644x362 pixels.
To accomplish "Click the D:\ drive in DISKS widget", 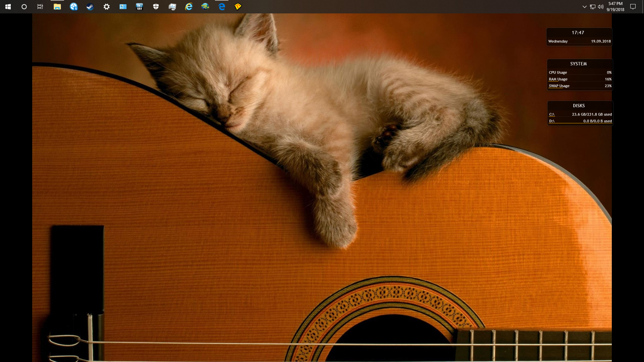I will [x=552, y=121].
